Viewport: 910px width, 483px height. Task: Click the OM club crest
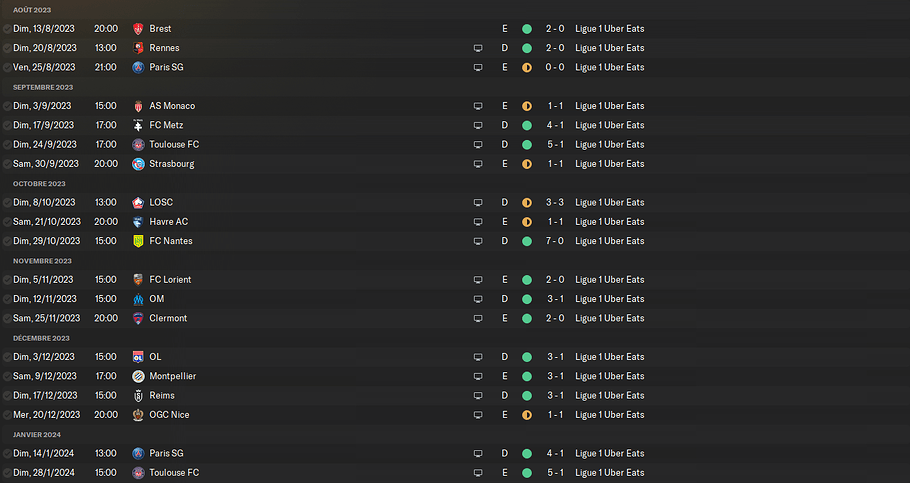tap(138, 299)
